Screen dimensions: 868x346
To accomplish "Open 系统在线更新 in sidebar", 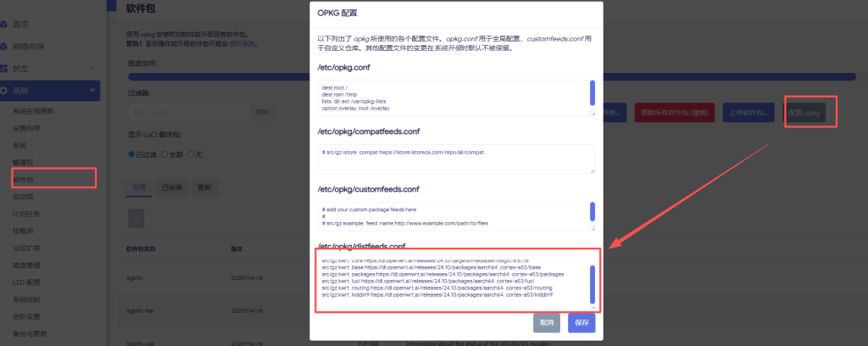I will (x=33, y=111).
